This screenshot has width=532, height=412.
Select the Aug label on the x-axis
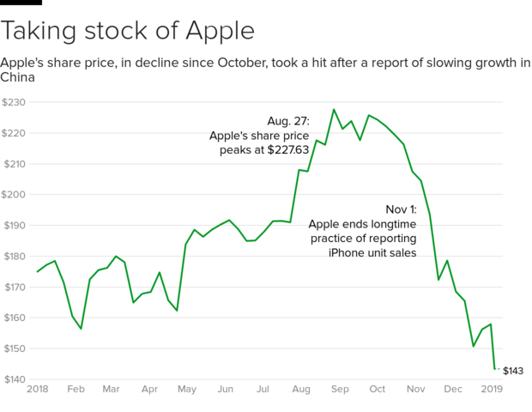(x=302, y=390)
